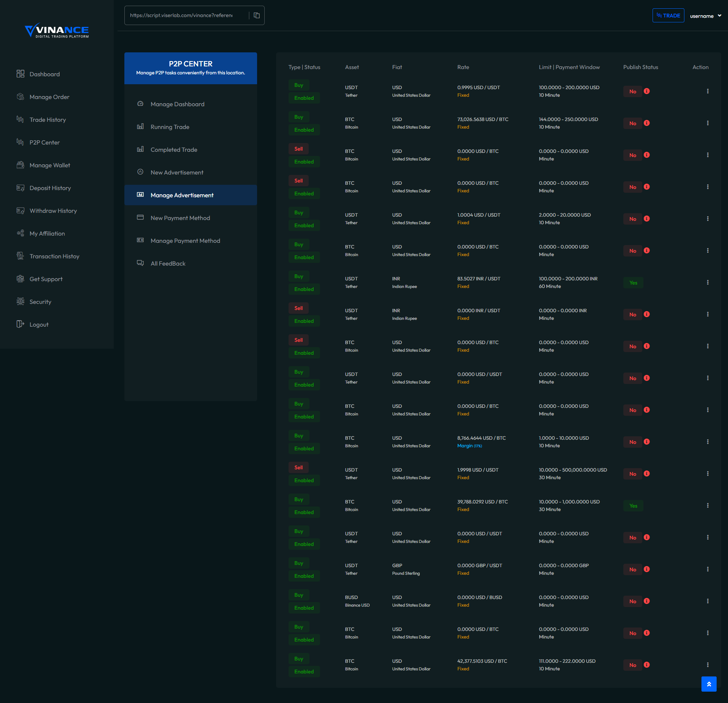Click the info icon beside the first 'No' badge
Image resolution: width=728 pixels, height=703 pixels.
[x=647, y=91]
